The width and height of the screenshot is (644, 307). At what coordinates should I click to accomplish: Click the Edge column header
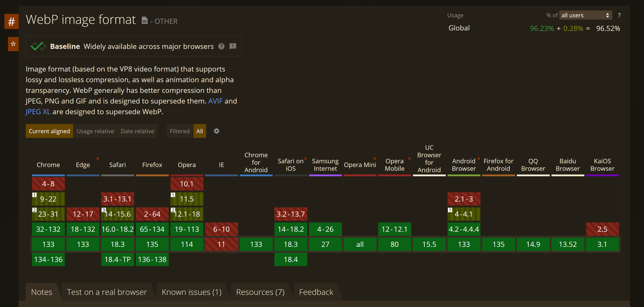(x=83, y=165)
